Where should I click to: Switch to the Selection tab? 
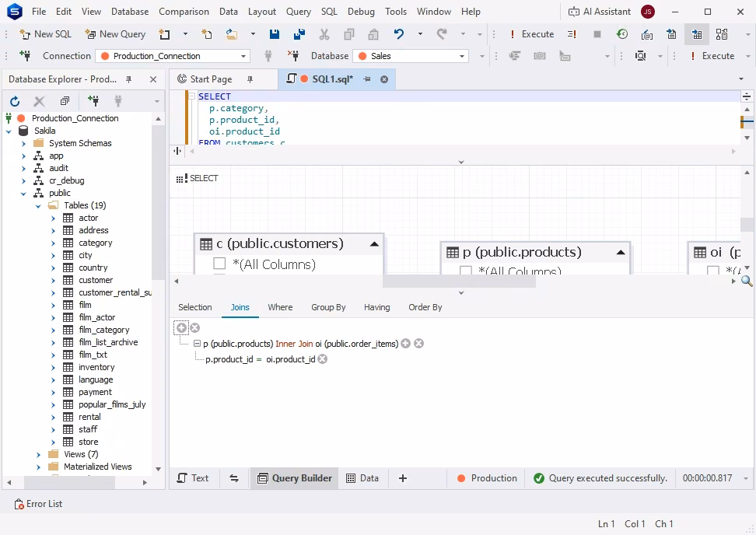click(x=194, y=307)
